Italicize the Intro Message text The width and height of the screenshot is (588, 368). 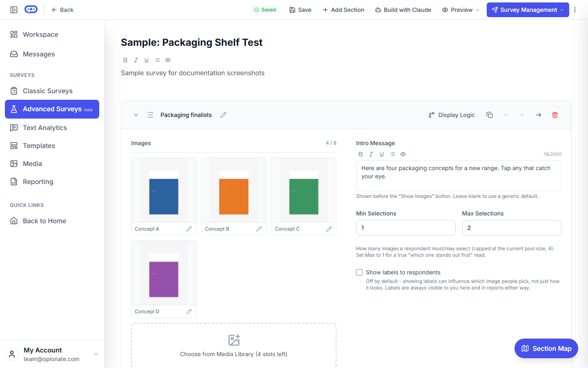371,154
